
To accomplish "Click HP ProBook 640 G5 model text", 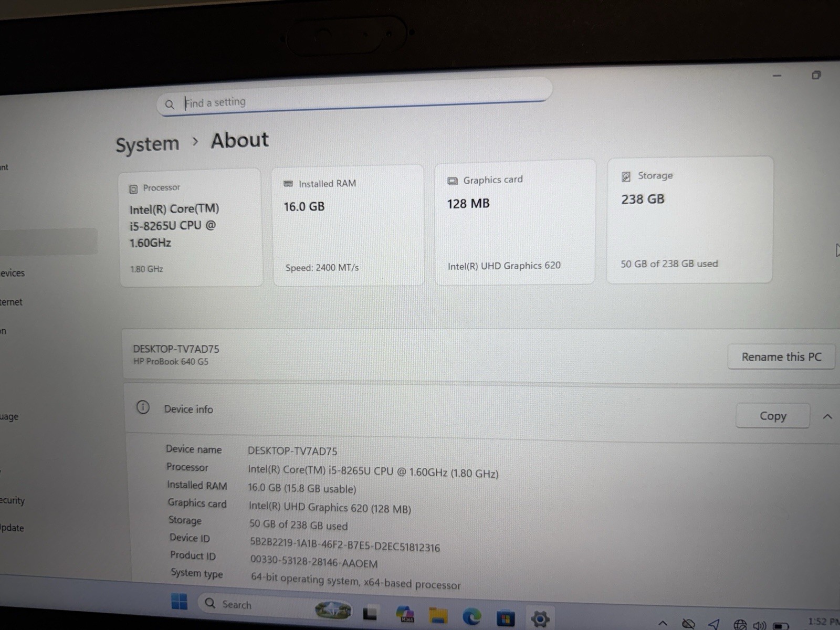I will pos(171,362).
